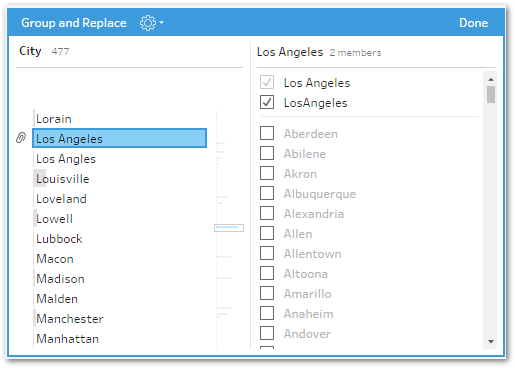
Task: Click the members pane scrollbar thumb
Action: pyautogui.click(x=491, y=94)
